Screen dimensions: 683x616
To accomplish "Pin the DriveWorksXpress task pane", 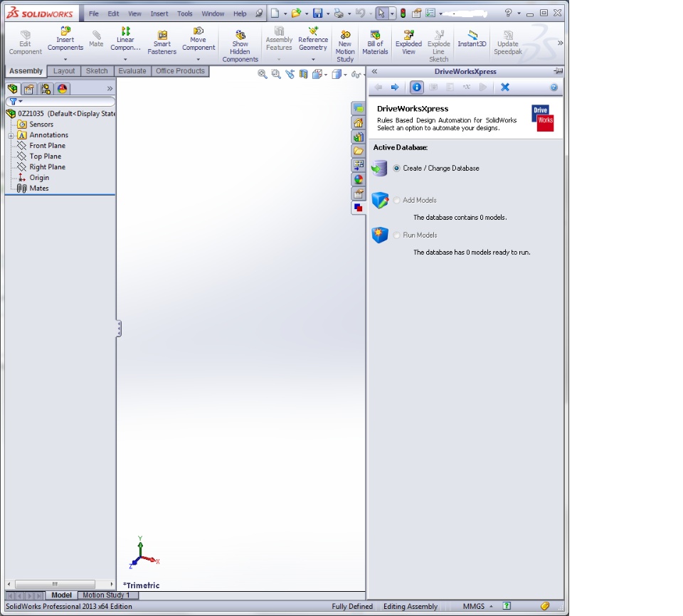I will click(x=558, y=71).
